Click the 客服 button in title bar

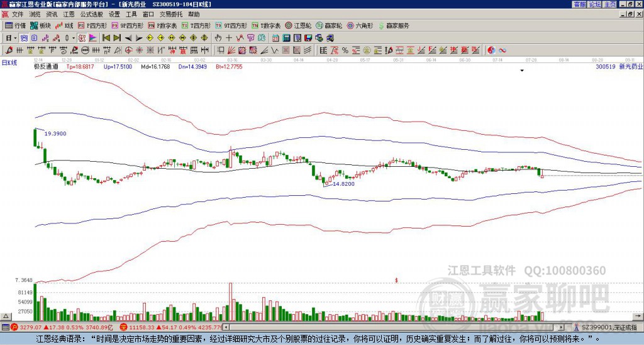(580, 4)
